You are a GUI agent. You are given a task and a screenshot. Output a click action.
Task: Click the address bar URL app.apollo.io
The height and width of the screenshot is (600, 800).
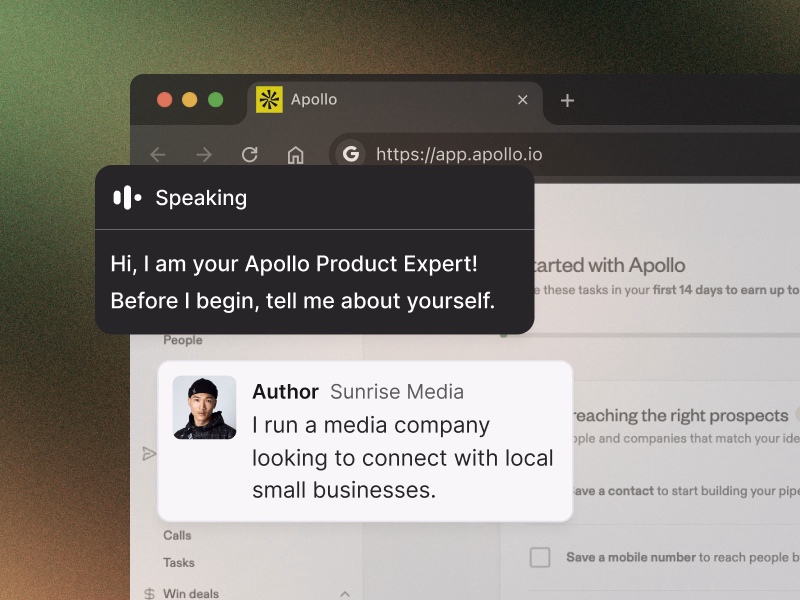459,154
